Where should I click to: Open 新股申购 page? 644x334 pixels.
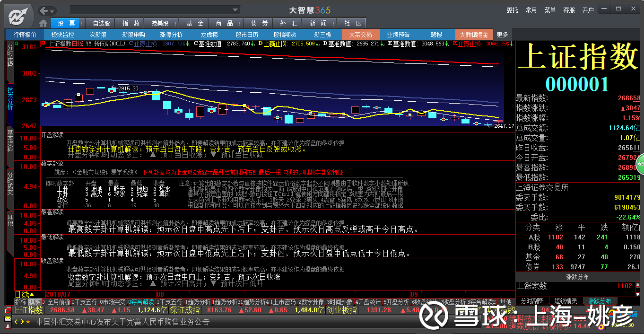pyautogui.click(x=133, y=35)
